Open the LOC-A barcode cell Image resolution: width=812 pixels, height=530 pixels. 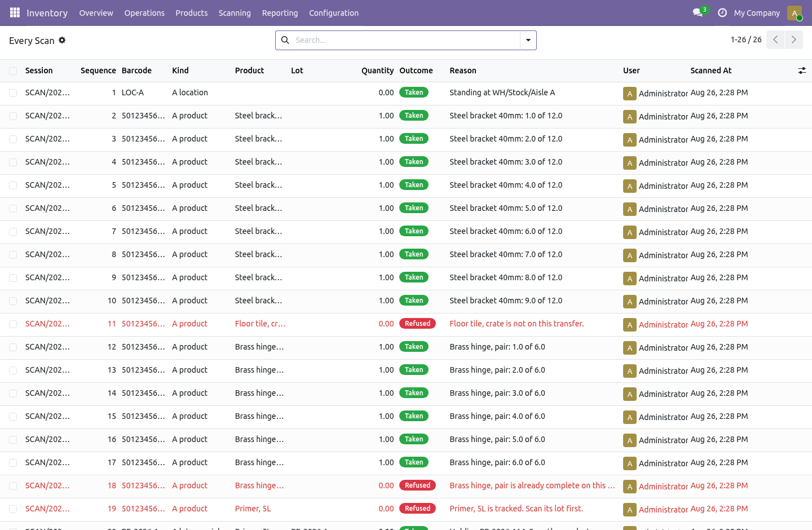(x=133, y=92)
